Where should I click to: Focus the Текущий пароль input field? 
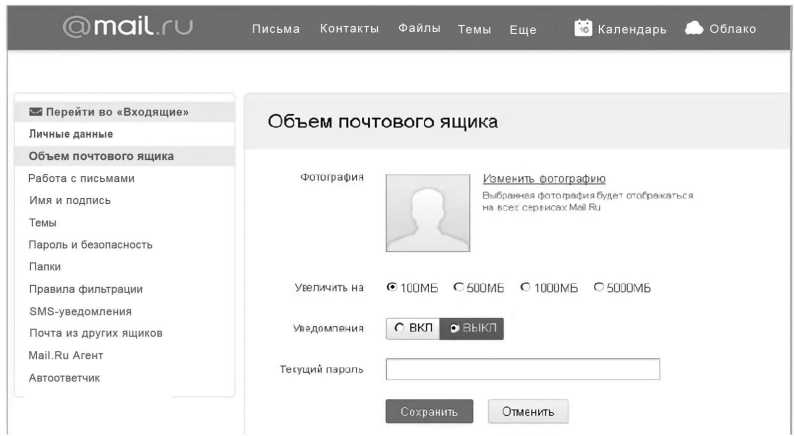coord(523,369)
